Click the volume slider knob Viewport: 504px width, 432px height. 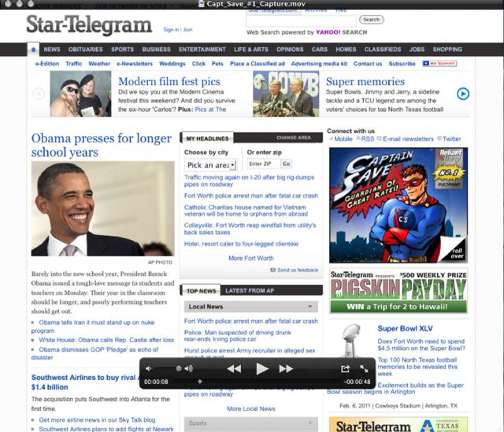coord(178,369)
